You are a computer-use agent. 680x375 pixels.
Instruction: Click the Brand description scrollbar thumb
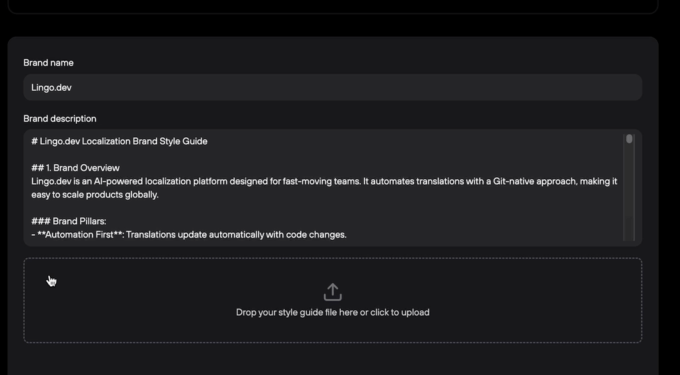pyautogui.click(x=629, y=139)
